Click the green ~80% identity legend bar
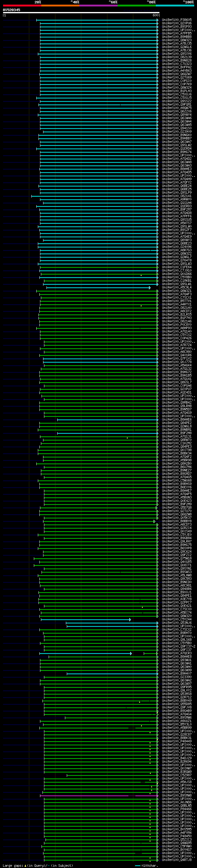The image size is (197, 868). 137,6
